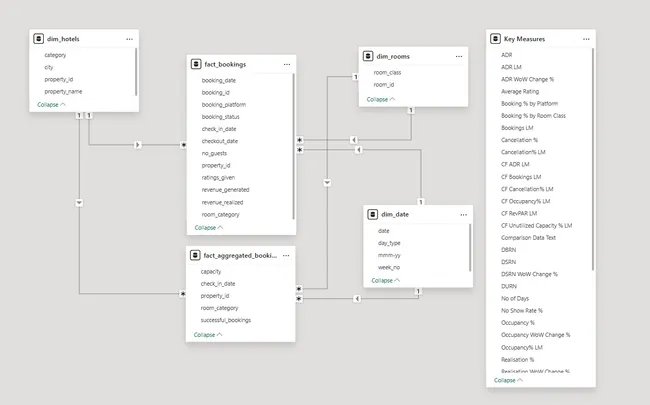Screen dimensions: 650x405
Task: Click dim_date table scrollbar
Action: (470, 248)
